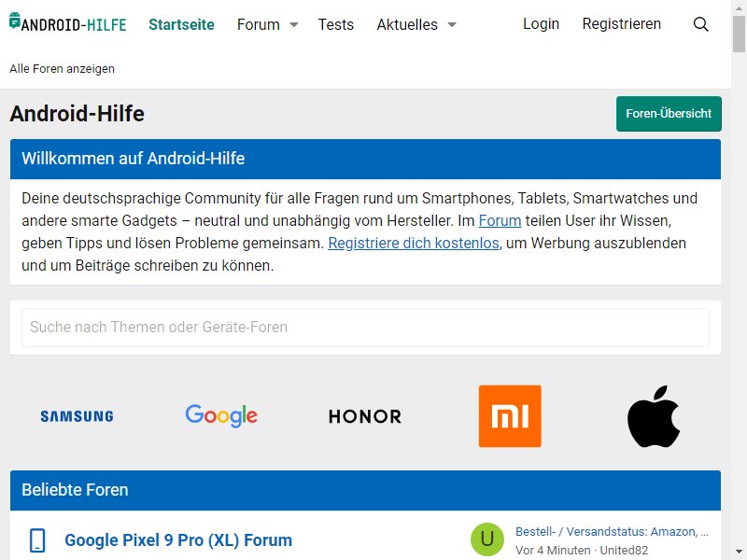Click the Android-Hilfe page heading

(x=77, y=114)
